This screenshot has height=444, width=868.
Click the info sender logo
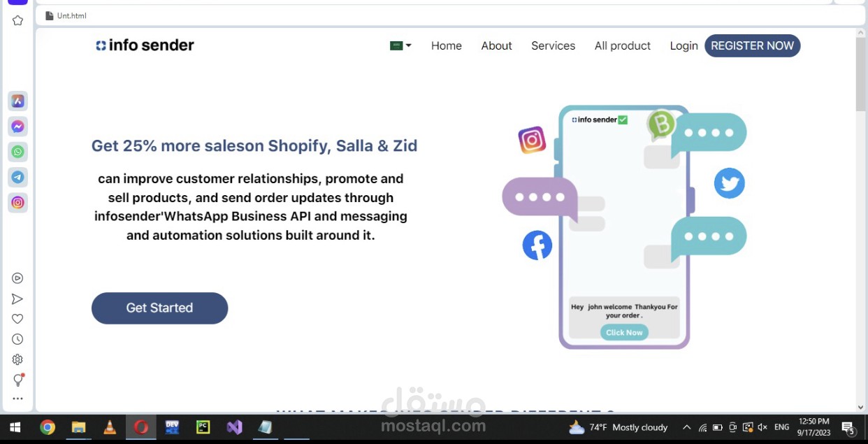pyautogui.click(x=145, y=45)
